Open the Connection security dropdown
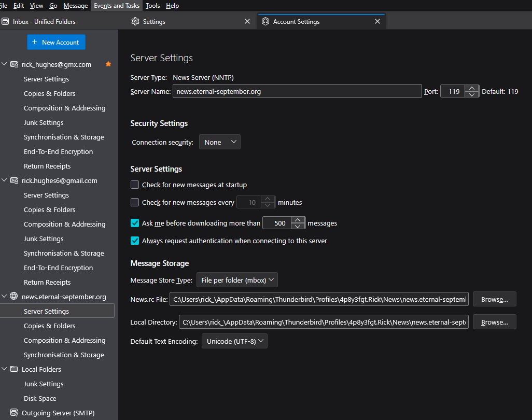Screen dimensions: 532x420 (x=219, y=142)
